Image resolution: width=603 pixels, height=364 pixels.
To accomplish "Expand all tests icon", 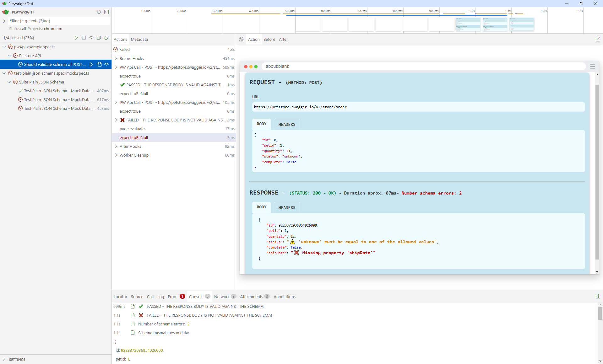I will click(106, 38).
